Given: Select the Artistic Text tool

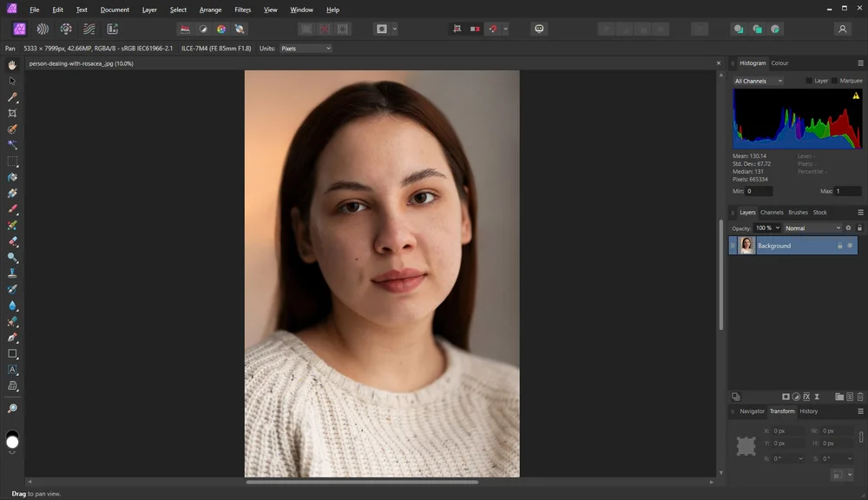Looking at the screenshot, I should tap(12, 370).
